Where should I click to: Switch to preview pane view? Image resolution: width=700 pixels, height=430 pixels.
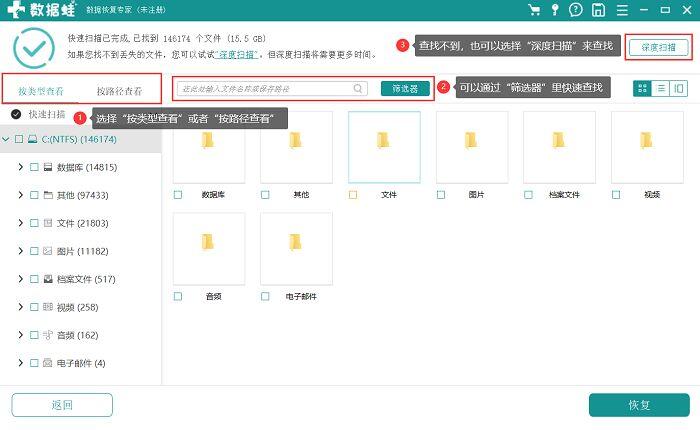tap(679, 88)
